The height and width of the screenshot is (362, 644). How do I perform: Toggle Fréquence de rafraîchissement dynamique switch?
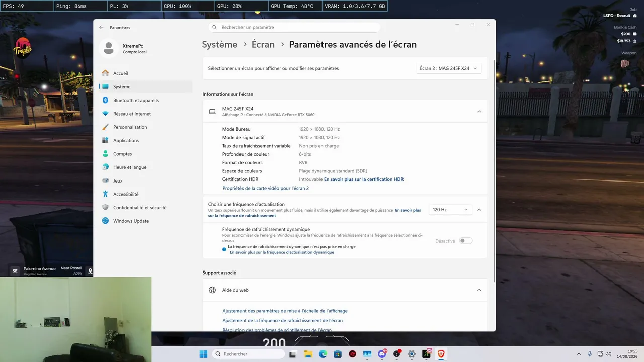466,241
